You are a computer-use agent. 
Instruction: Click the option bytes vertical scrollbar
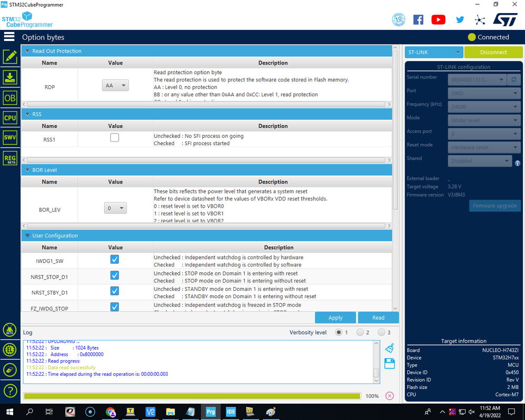point(395,130)
